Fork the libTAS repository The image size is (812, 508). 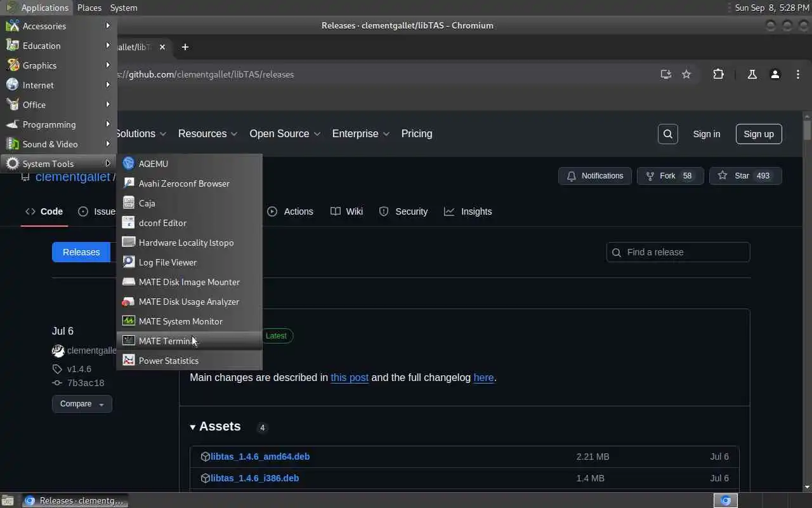(x=670, y=176)
